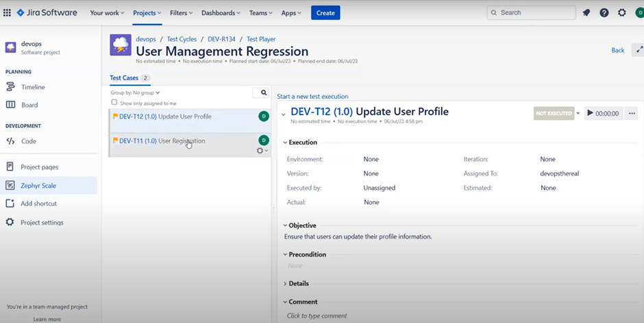The width and height of the screenshot is (644, 323).
Task: Open the settings gear in top bar
Action: (x=621, y=12)
